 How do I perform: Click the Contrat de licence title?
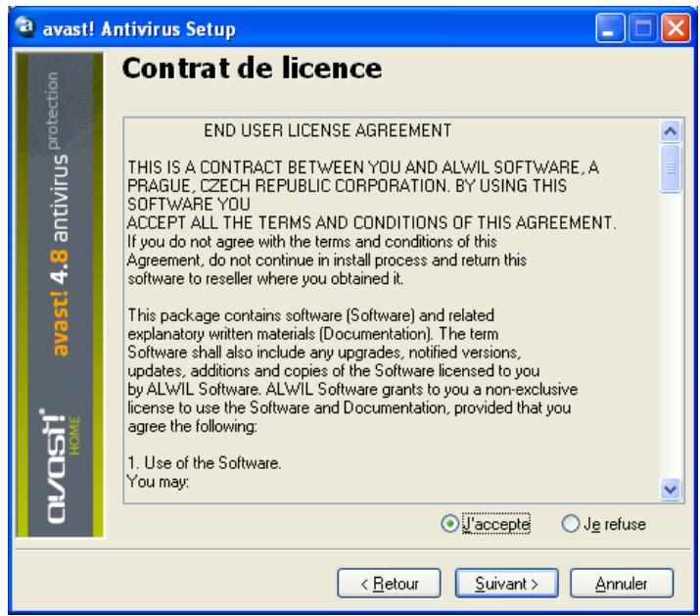click(253, 69)
